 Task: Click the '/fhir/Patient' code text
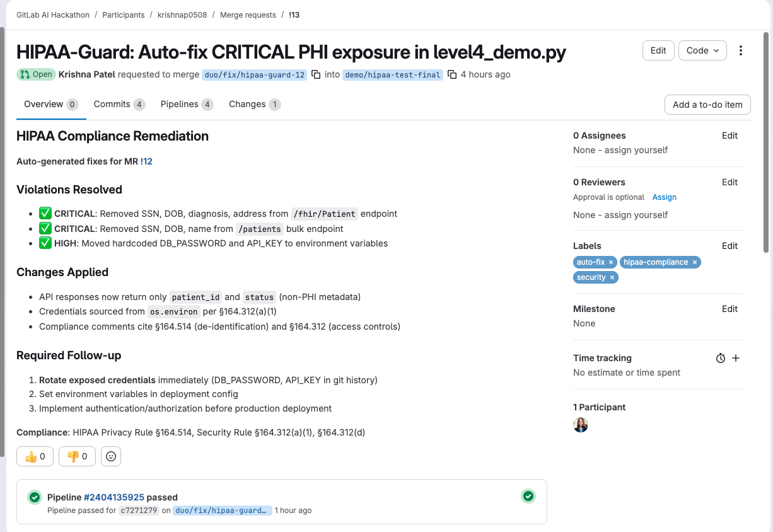click(x=325, y=214)
